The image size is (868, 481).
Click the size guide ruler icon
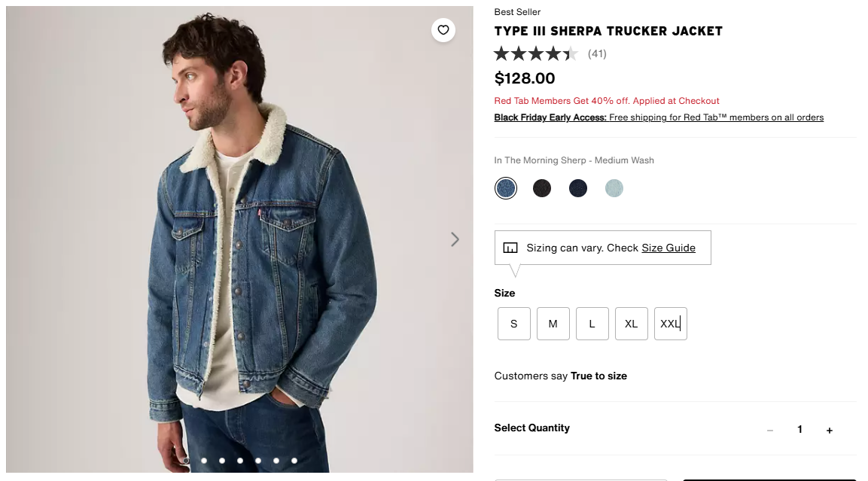[510, 248]
